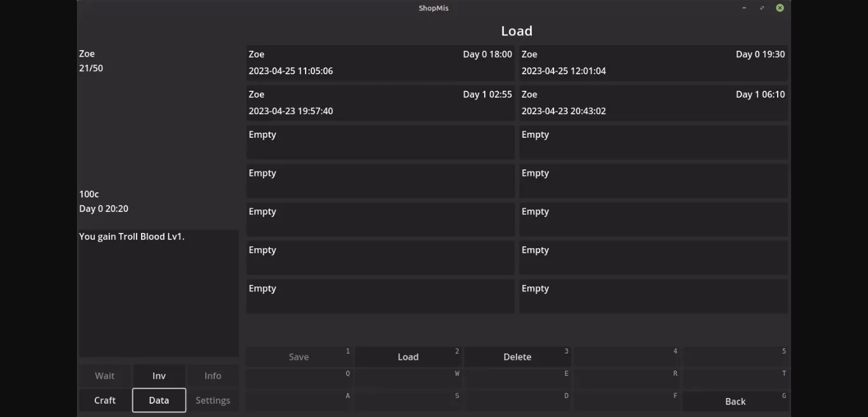This screenshot has height=417, width=868.
Task: Close the ShopMis window
Action: click(x=780, y=8)
